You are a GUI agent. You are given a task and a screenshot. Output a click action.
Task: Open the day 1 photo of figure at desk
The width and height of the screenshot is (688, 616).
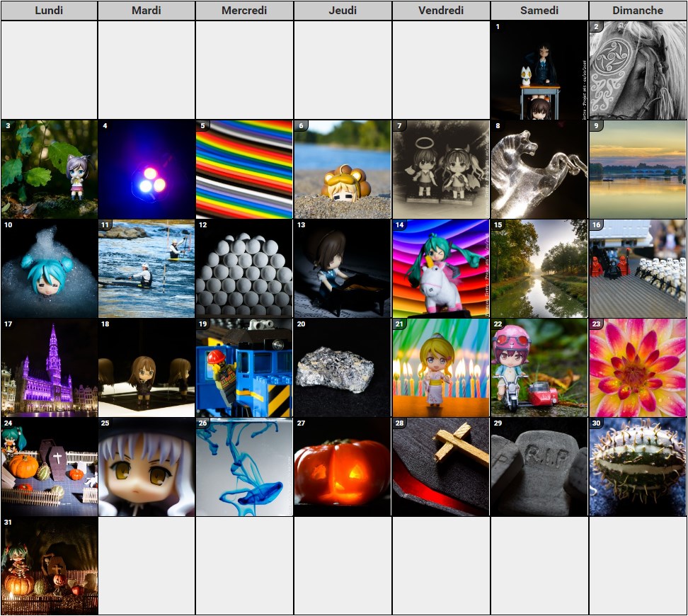(539, 70)
